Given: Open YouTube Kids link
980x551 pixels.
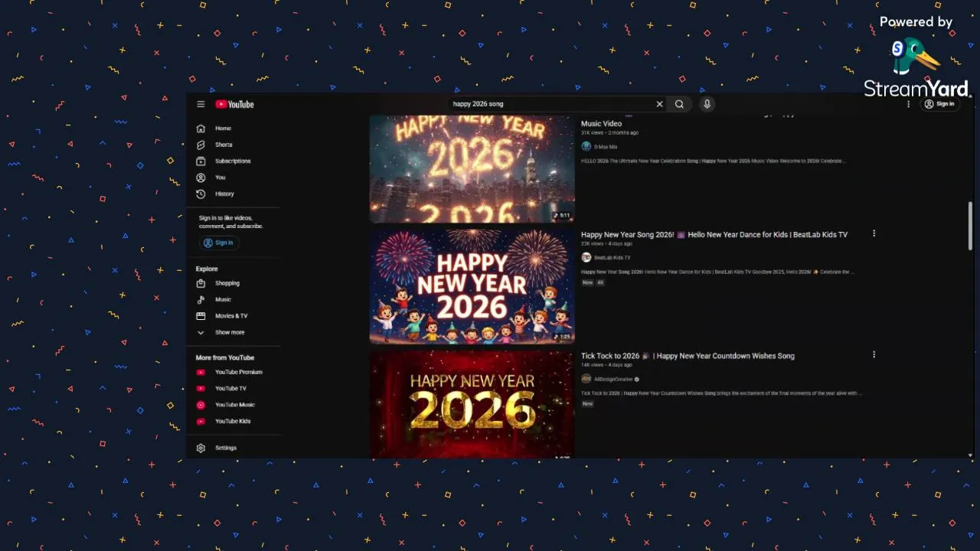Looking at the screenshot, I should pyautogui.click(x=234, y=422).
